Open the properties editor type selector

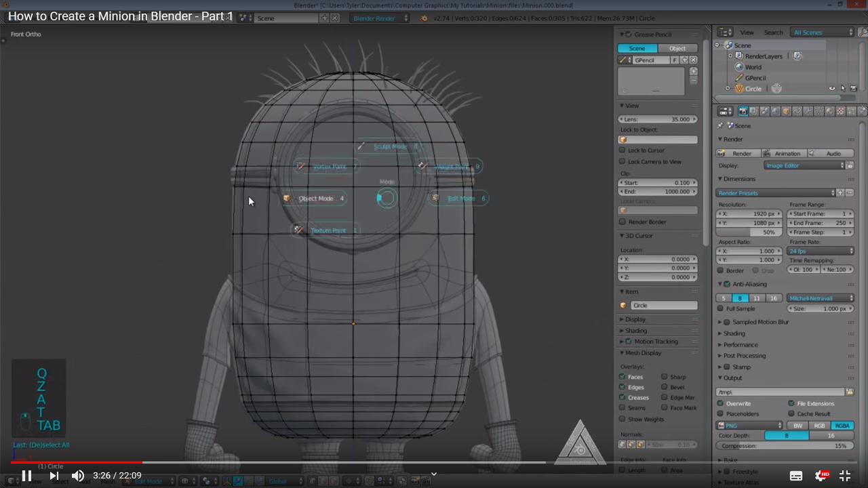pyautogui.click(x=725, y=111)
